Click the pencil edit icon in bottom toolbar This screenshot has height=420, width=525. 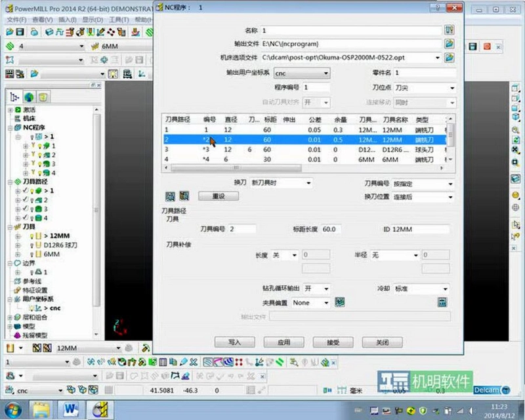(184, 362)
